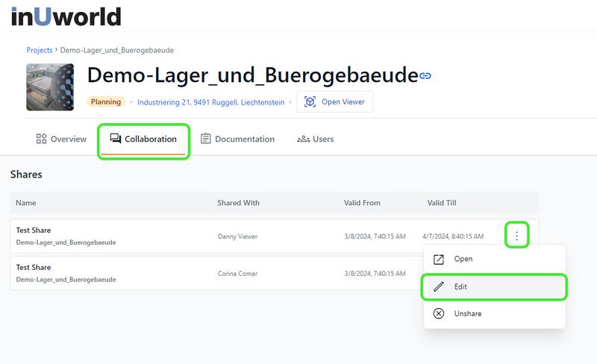The image size is (597, 364).
Task: Click the Edit pencil icon in menu
Action: 439,286
